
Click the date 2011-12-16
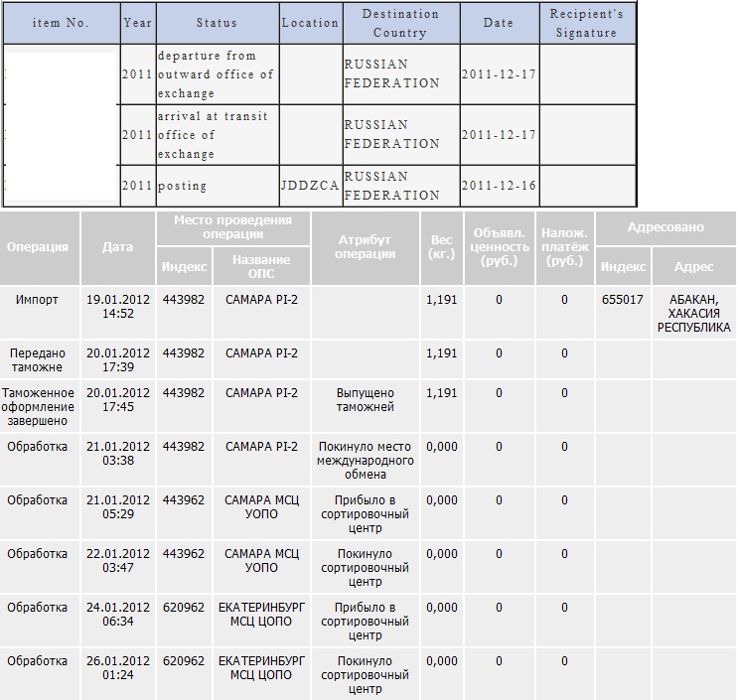pos(500,186)
